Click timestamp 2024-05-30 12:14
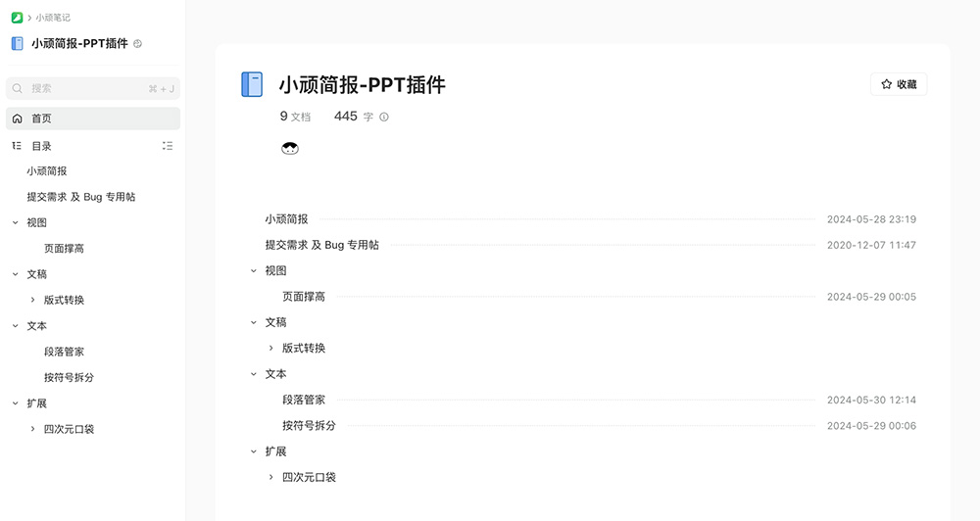 [x=871, y=400]
